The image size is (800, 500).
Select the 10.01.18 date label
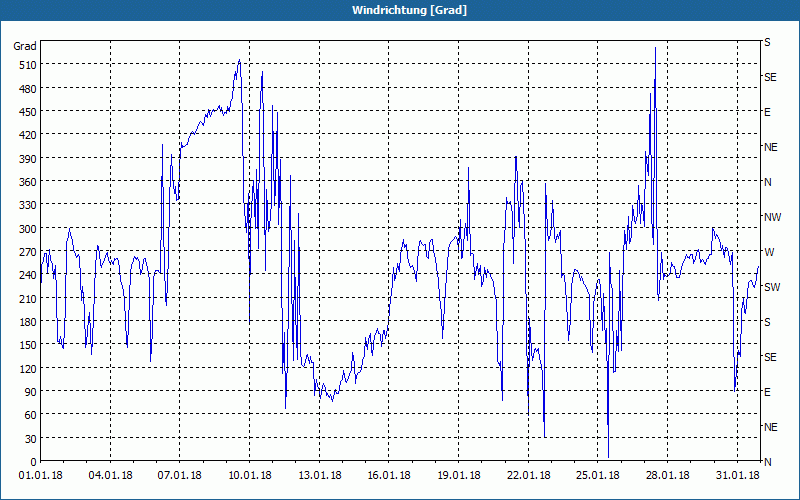[249, 476]
